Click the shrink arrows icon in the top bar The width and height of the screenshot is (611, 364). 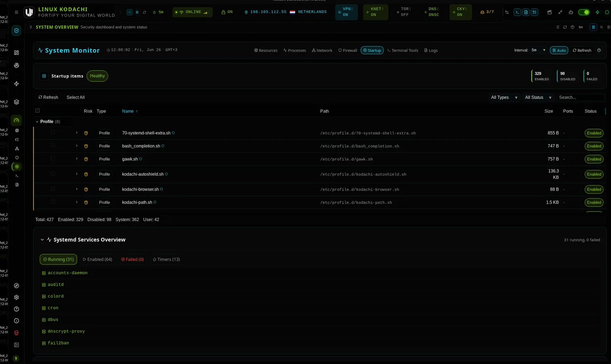[560, 12]
